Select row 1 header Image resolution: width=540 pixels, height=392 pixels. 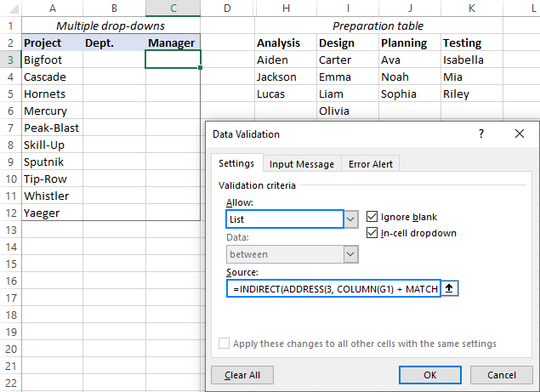[11, 26]
